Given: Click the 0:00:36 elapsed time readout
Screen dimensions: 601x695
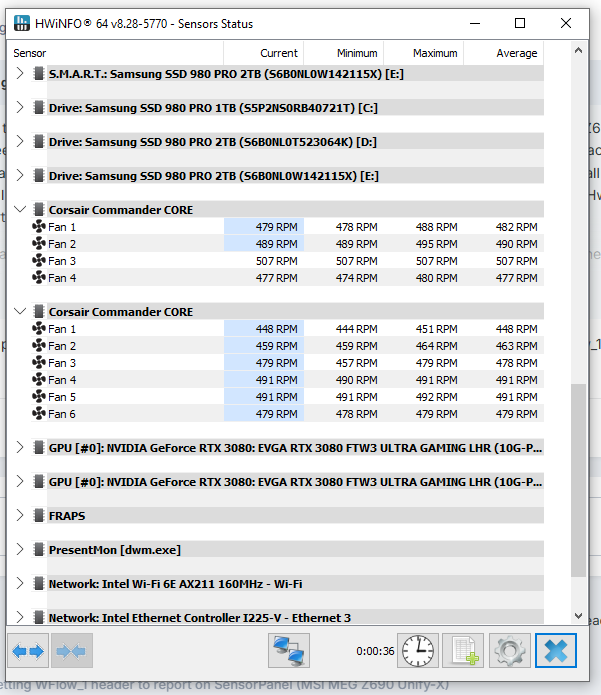Looking at the screenshot, I should 375,651.
